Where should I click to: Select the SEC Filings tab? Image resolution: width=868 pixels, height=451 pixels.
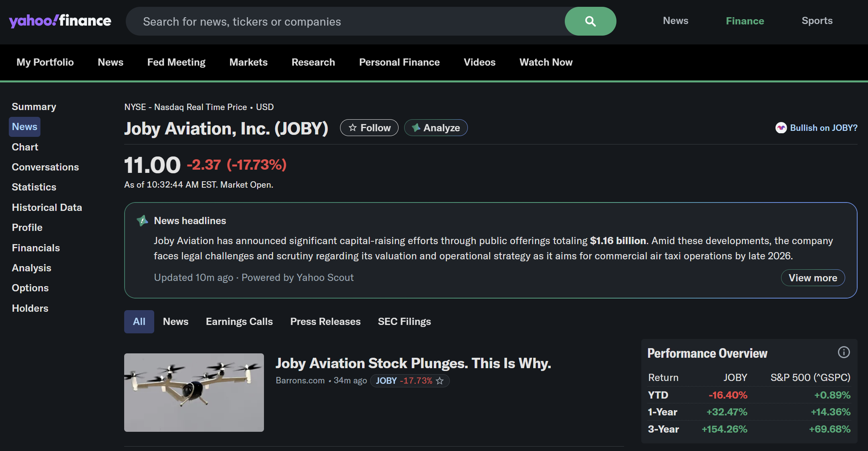click(x=404, y=321)
